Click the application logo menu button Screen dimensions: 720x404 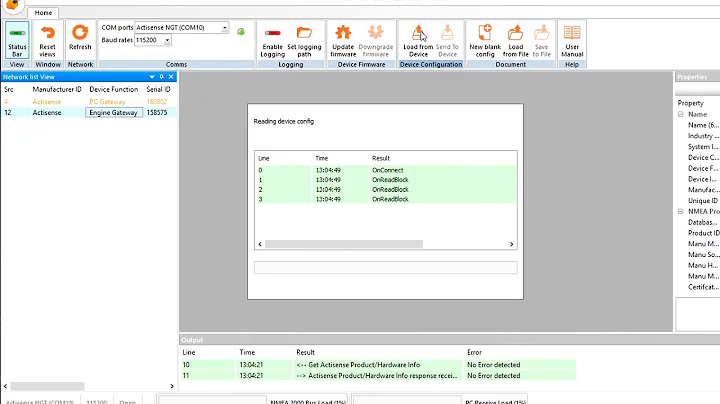click(12, 5)
